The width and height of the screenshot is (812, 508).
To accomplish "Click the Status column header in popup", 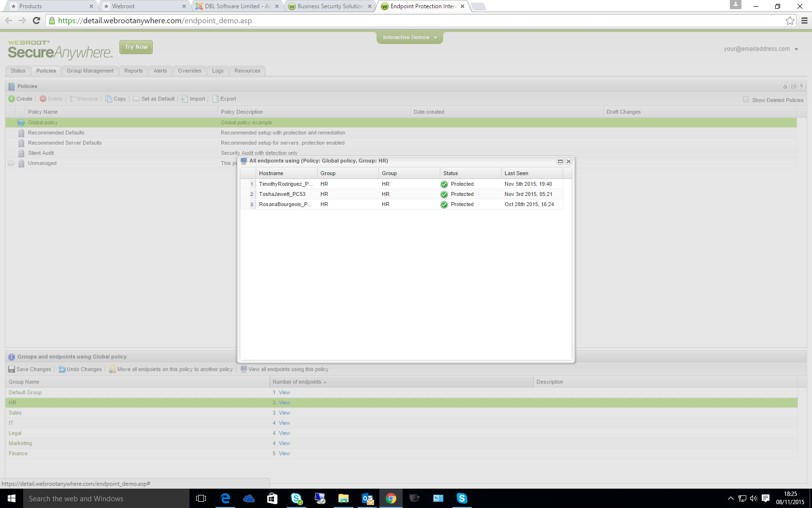I will 470,173.
